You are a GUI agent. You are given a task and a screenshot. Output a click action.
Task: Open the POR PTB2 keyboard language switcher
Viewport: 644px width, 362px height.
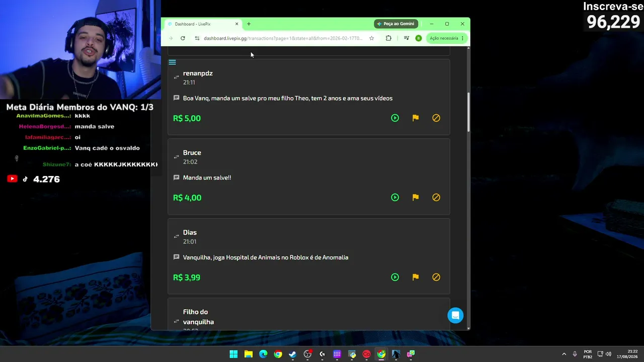(588, 354)
